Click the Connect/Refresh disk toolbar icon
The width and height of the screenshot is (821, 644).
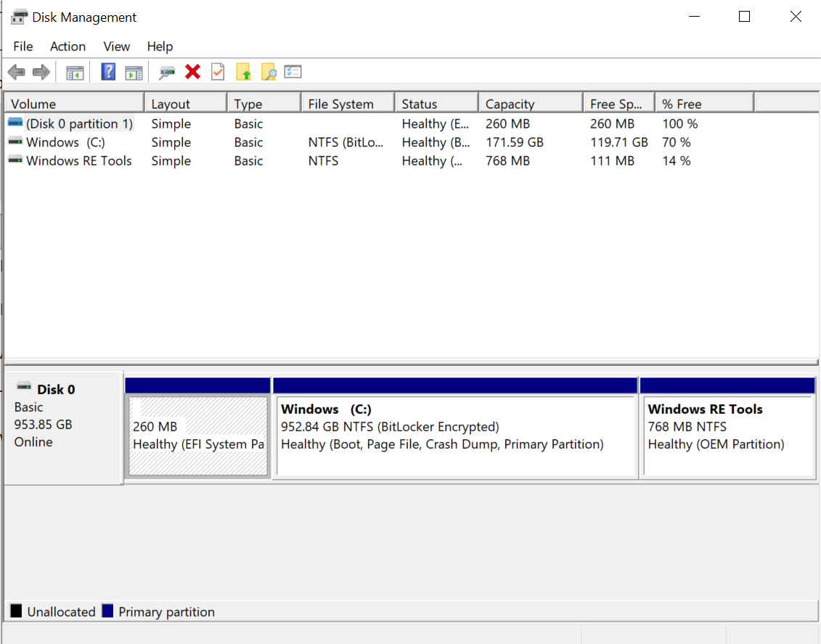pyautogui.click(x=166, y=73)
